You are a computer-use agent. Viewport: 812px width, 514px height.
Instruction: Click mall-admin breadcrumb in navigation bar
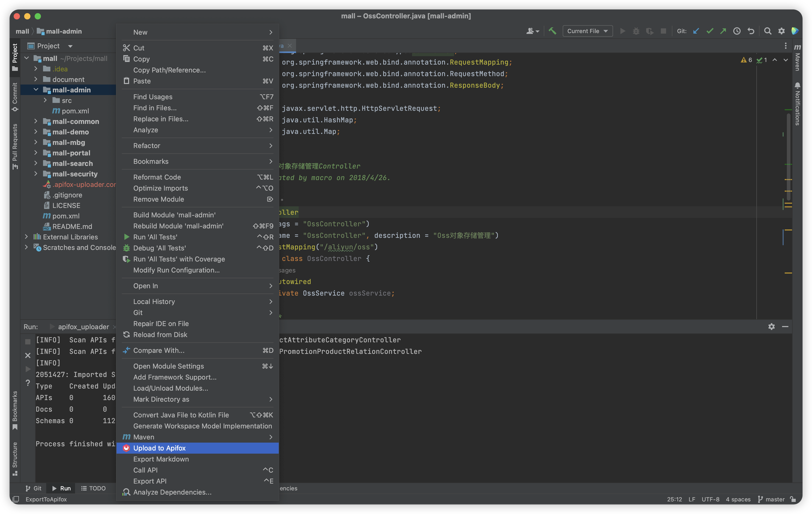click(x=59, y=31)
